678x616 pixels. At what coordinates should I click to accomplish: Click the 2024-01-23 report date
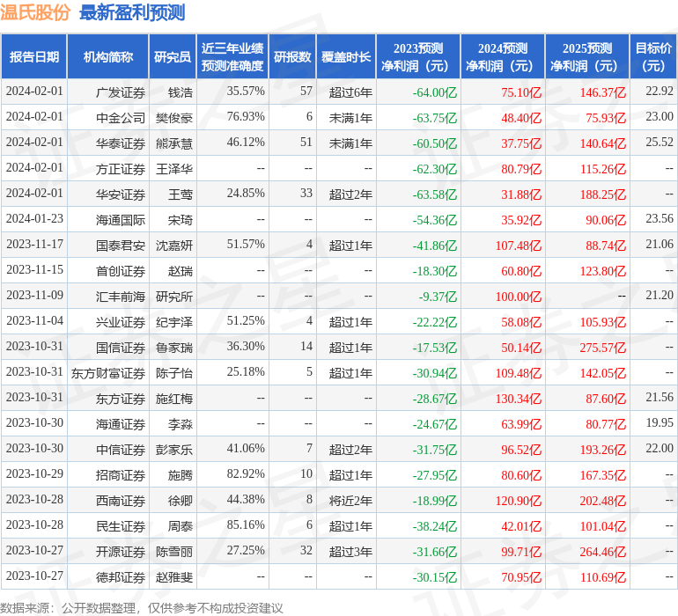pos(34,218)
